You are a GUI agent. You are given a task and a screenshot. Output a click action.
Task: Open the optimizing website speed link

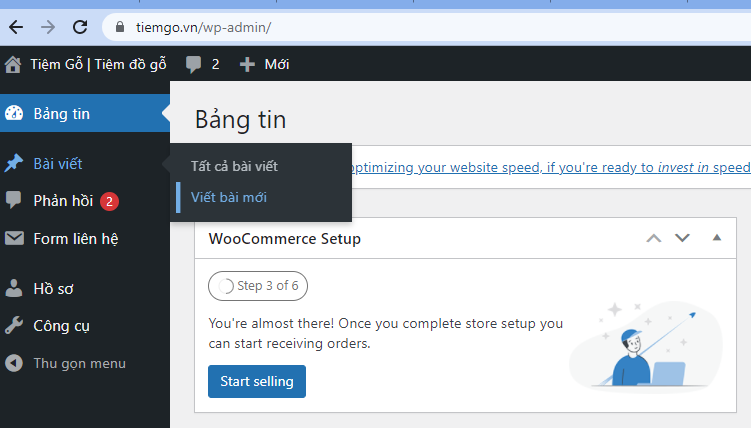(551, 168)
